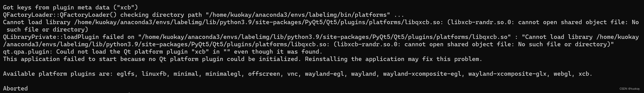The height and width of the screenshot is (93, 644).
Task: Click the libqxcb.so" path ending in the QLibraryPrivate line
Action: 492,37
